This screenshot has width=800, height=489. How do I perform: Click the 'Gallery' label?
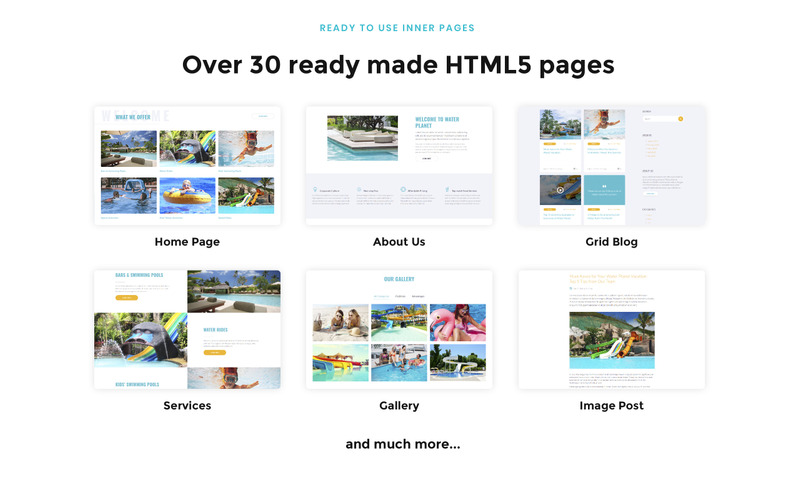pyautogui.click(x=399, y=406)
